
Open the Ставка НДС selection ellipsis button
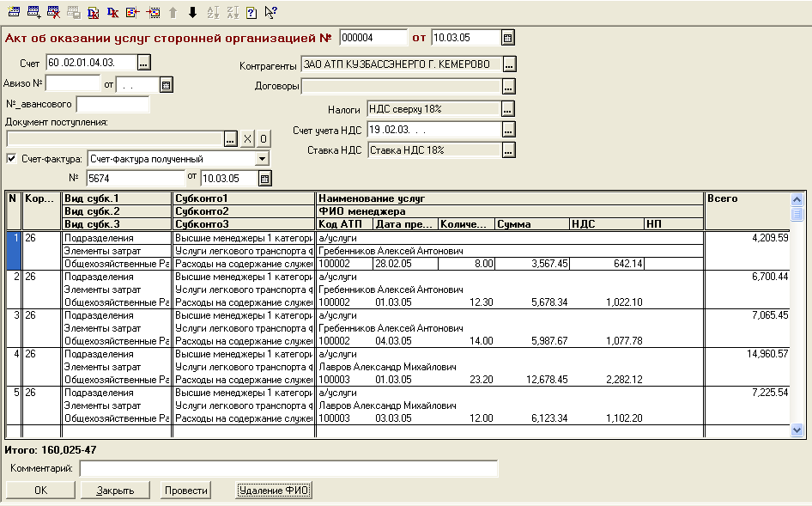pyautogui.click(x=508, y=150)
